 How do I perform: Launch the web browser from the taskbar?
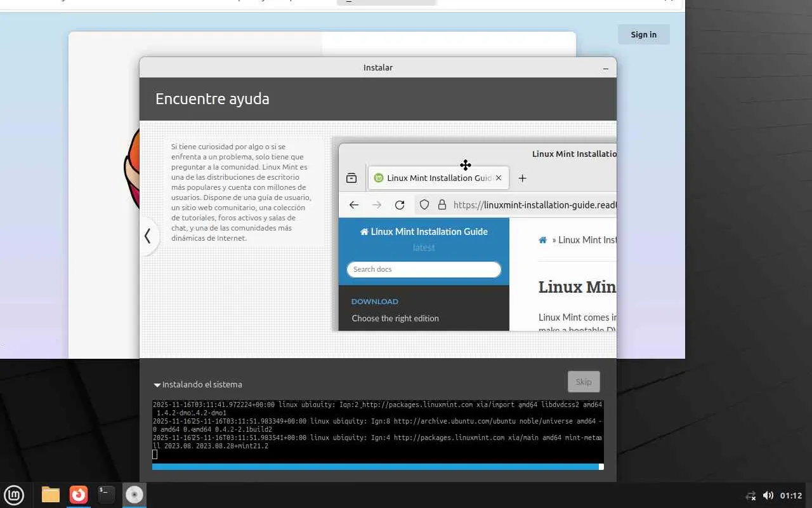(x=79, y=495)
